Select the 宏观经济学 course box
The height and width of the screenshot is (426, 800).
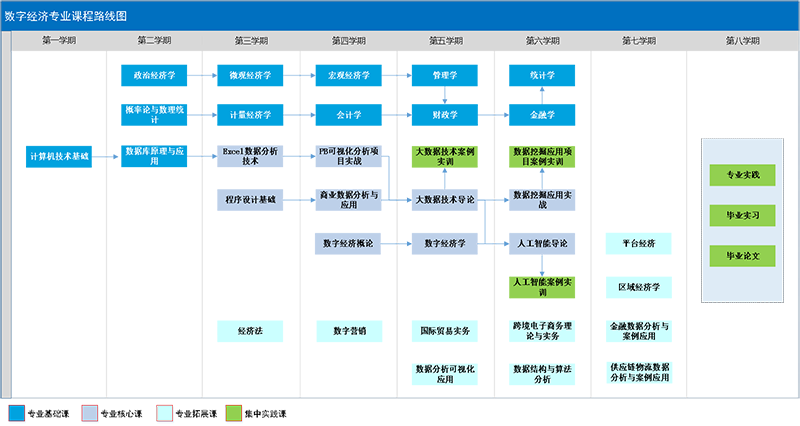coord(348,76)
